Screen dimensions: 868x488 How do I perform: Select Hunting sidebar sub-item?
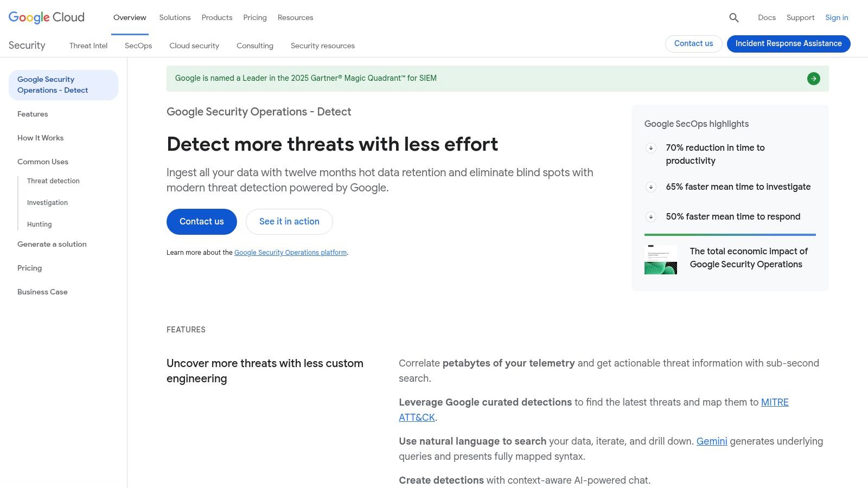(40, 224)
